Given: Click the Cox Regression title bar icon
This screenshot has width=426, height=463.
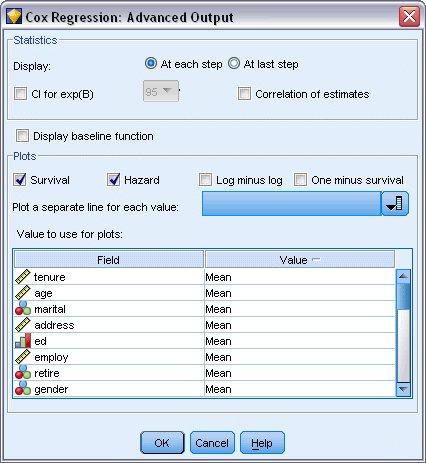Looking at the screenshot, I should [14, 17].
